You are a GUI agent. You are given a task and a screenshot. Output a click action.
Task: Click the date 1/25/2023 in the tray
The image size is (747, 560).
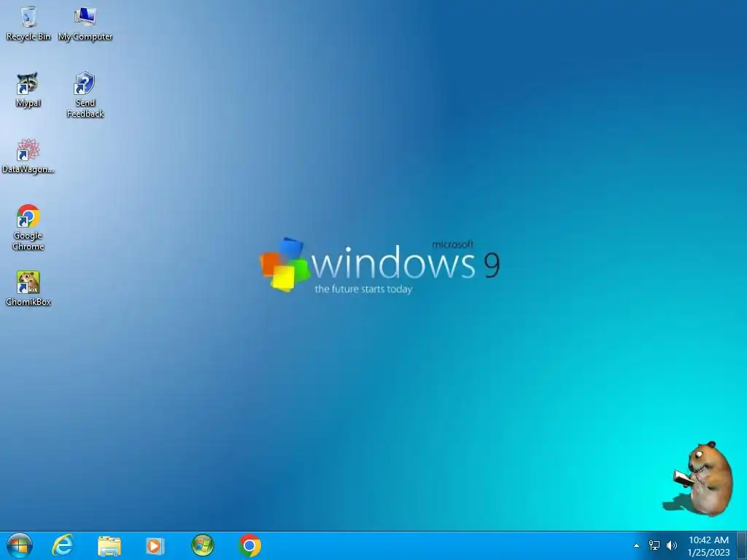point(708,553)
